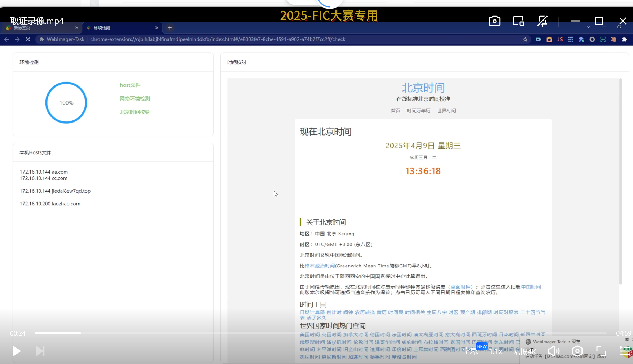Open the 洛杉矶时间 link
The height and width of the screenshot is (364, 633).
[x=339, y=342]
